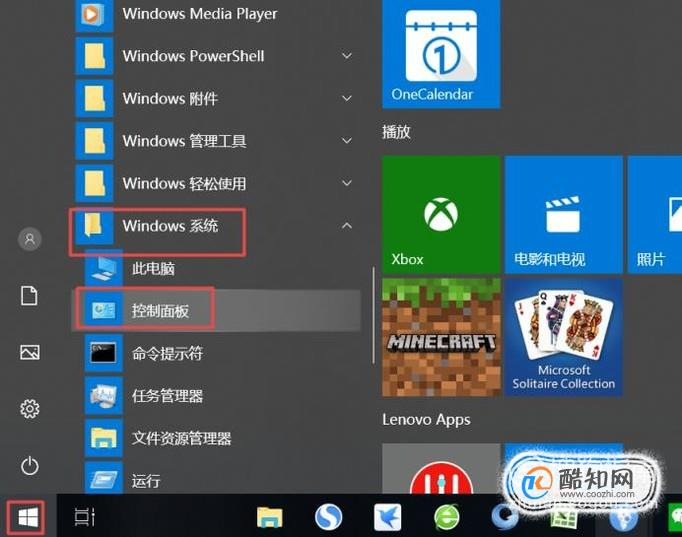Expand Windows 轻松使用 chevron
The height and width of the screenshot is (537, 682).
coord(347,183)
